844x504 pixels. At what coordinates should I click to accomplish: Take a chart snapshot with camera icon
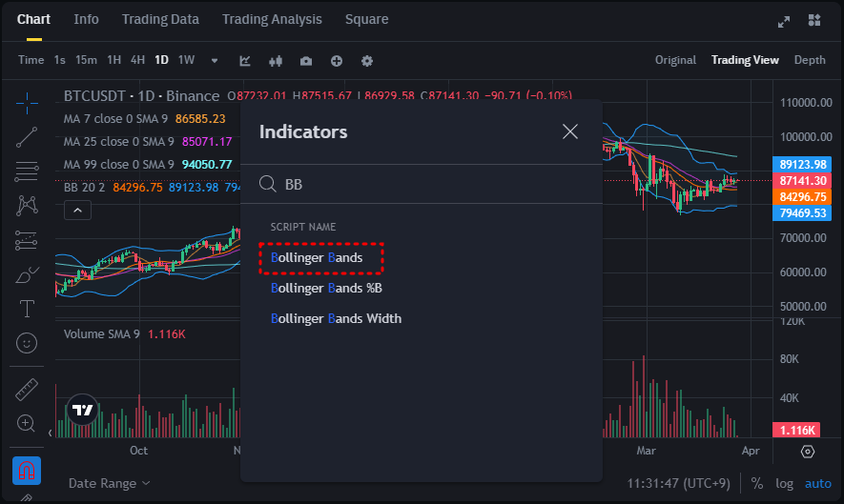click(x=306, y=61)
